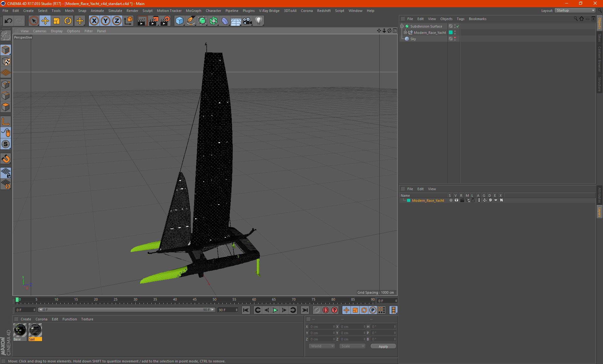Enable autokeying record button
The image size is (603, 364).
point(326,310)
